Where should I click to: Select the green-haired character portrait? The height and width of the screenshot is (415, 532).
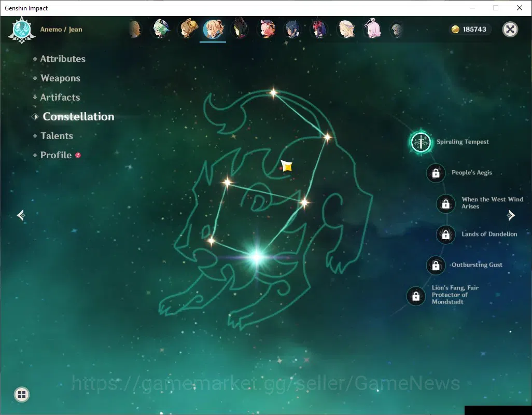(161, 29)
